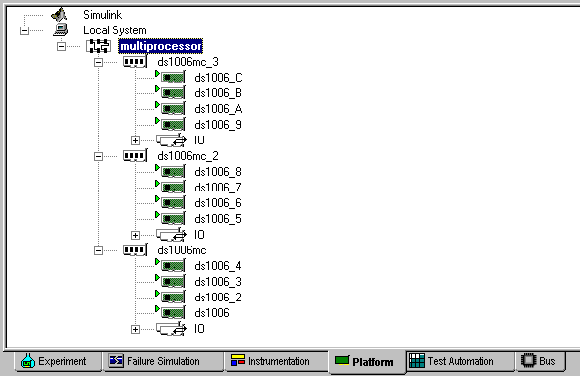Click the IO icon under ds1006mc_2

point(171,235)
